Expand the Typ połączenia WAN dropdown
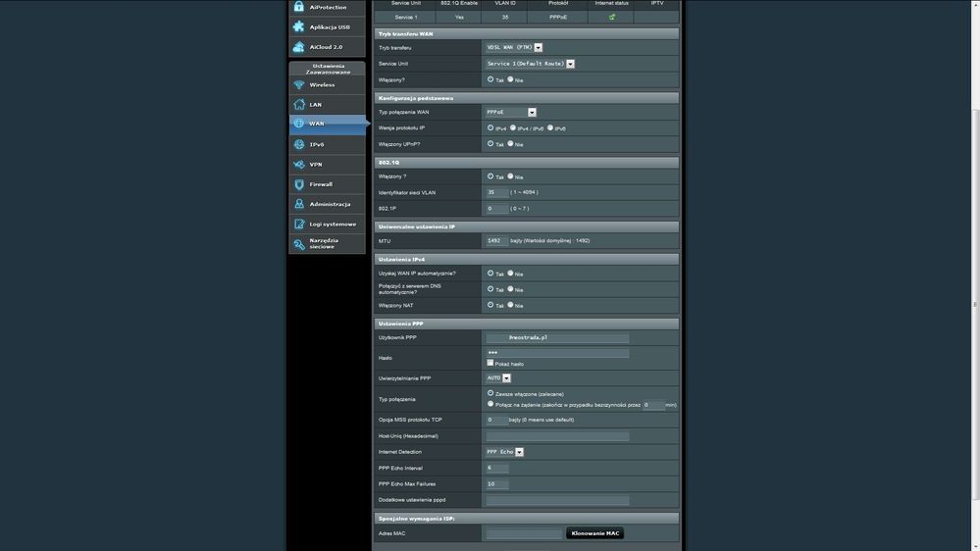 click(x=511, y=113)
